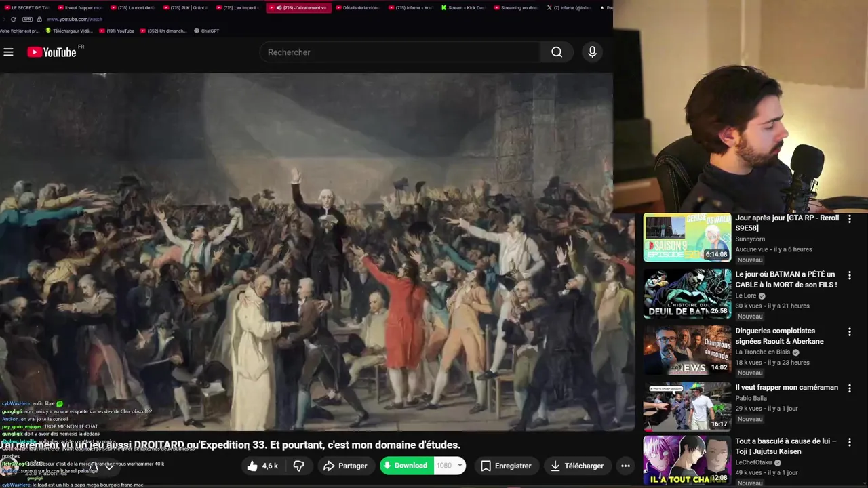Like the video (4,6 k thumbs up)
The height and width of the screenshot is (488, 868).
click(262, 466)
